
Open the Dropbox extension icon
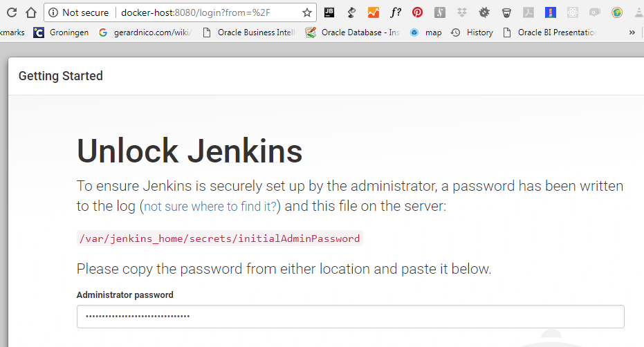tap(462, 12)
